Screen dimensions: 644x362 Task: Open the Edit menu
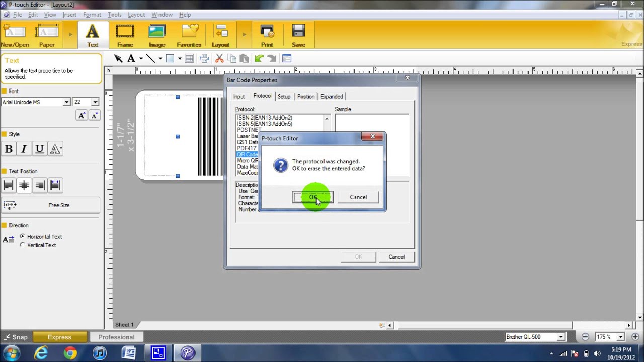(x=33, y=15)
